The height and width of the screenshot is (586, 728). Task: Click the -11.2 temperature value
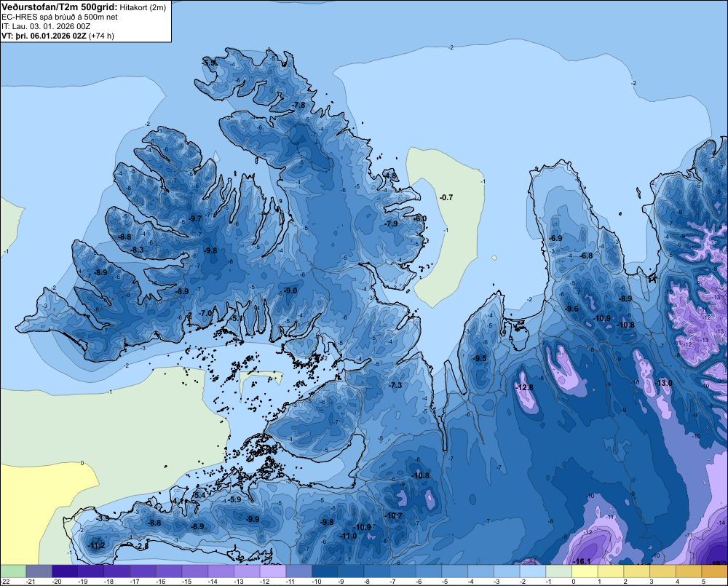coord(96,545)
